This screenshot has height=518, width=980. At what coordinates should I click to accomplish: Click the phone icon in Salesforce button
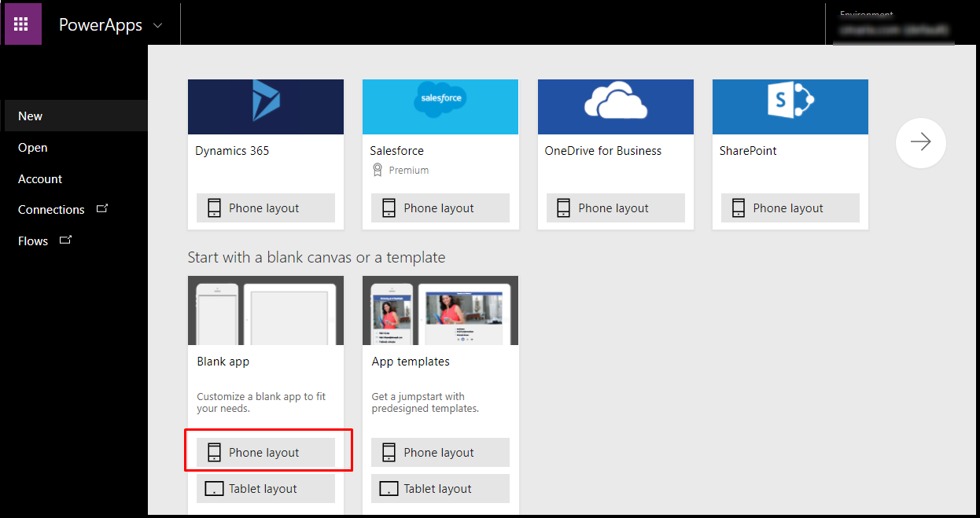pos(389,208)
